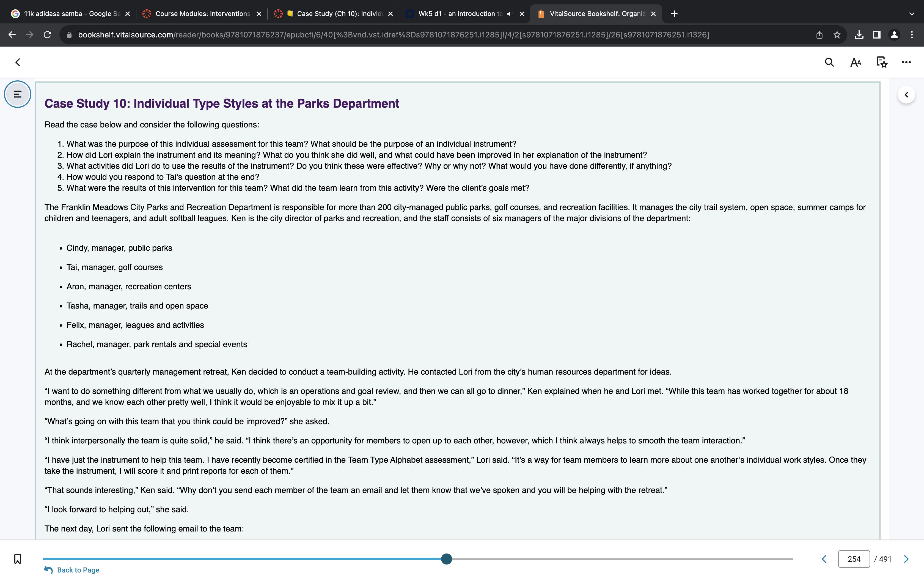
Task: Select the VitalSource Bookshelf tab
Action: coord(596,14)
